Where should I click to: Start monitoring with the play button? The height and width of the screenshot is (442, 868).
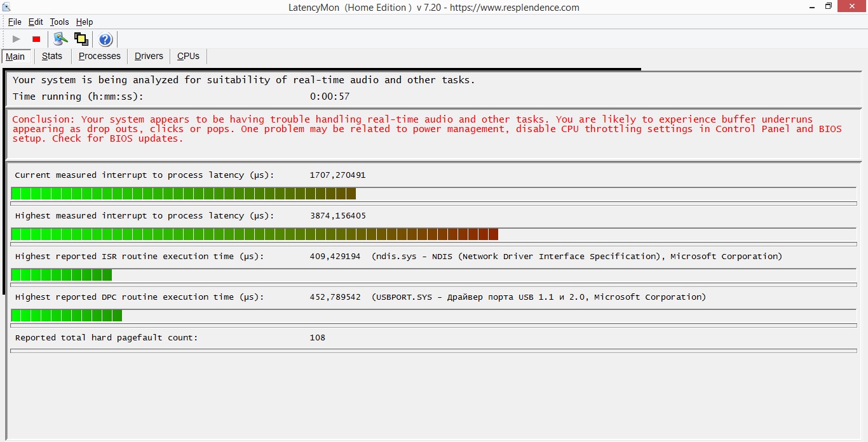click(17, 39)
